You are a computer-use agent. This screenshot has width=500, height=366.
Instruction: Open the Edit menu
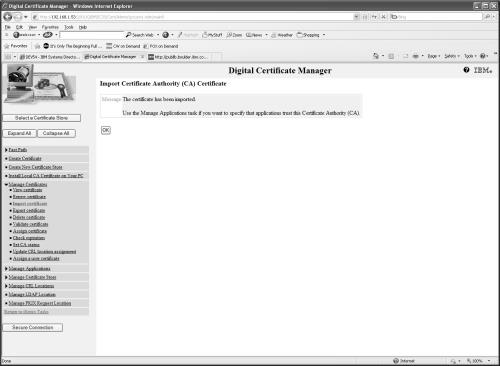(19, 27)
